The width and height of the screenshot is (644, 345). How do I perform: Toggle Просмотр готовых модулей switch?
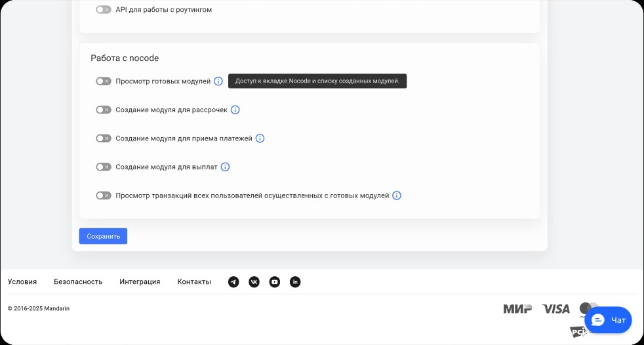(x=104, y=81)
